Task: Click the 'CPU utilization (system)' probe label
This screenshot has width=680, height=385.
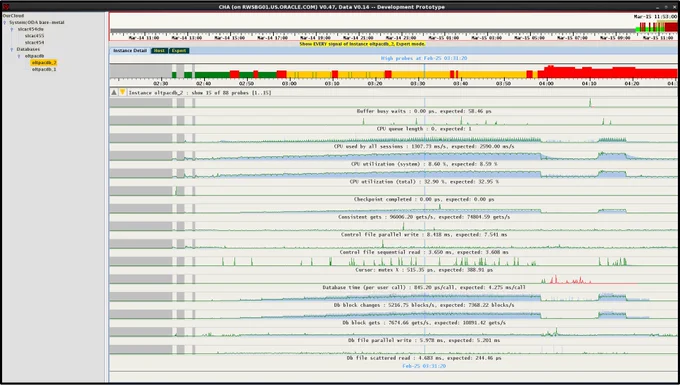Action: (x=424, y=164)
